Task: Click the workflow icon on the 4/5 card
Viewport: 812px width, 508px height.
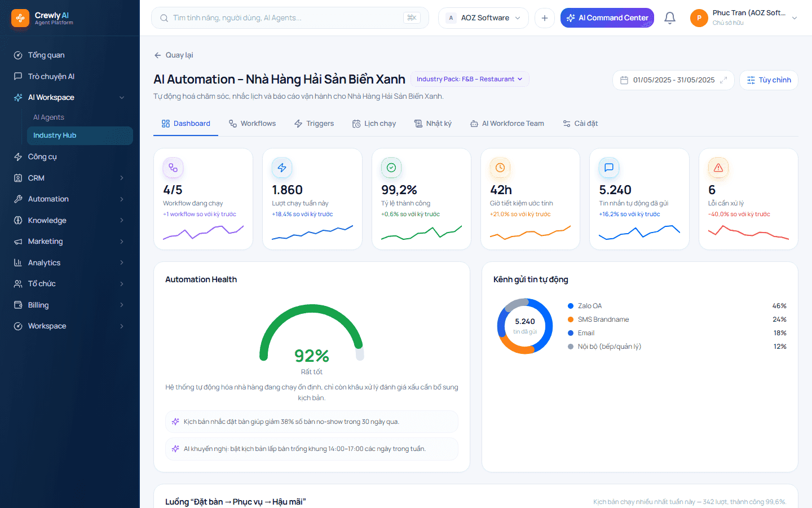Action: click(x=173, y=168)
